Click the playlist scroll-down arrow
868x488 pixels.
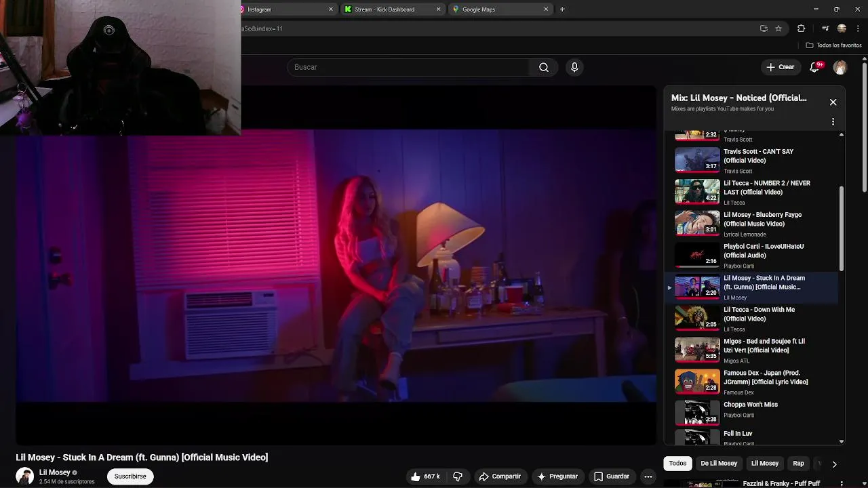(x=842, y=441)
